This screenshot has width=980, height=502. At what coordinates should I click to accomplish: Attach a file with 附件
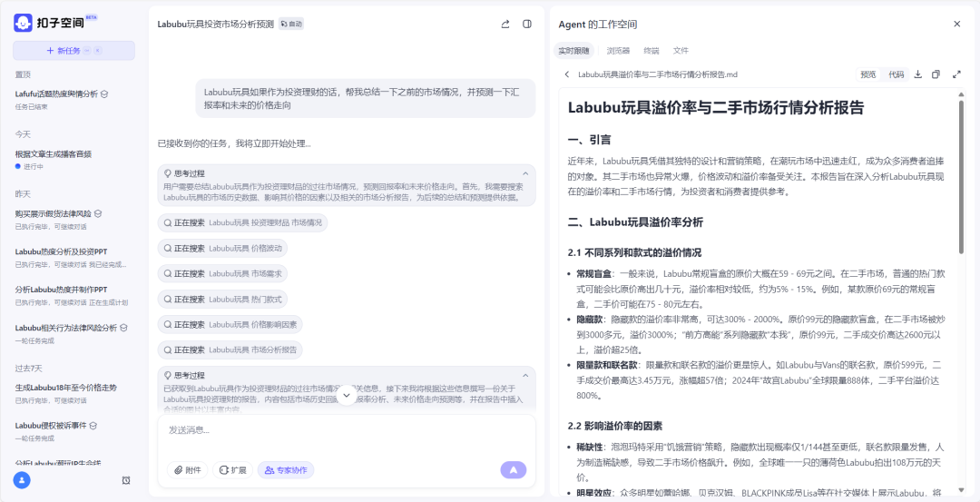pos(187,470)
